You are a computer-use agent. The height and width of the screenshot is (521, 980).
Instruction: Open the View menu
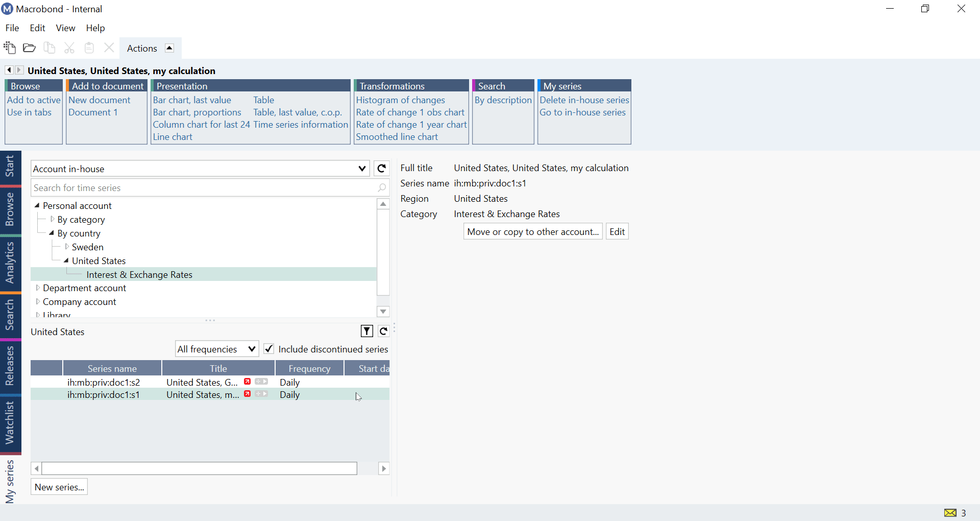click(65, 28)
